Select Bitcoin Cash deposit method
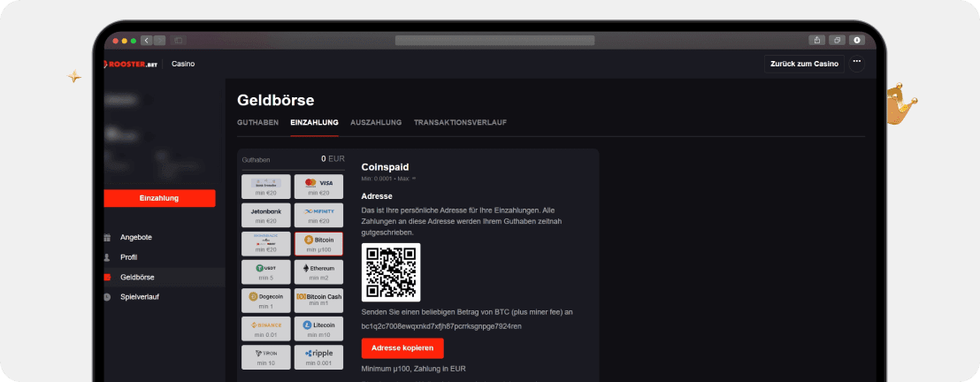 pyautogui.click(x=318, y=300)
